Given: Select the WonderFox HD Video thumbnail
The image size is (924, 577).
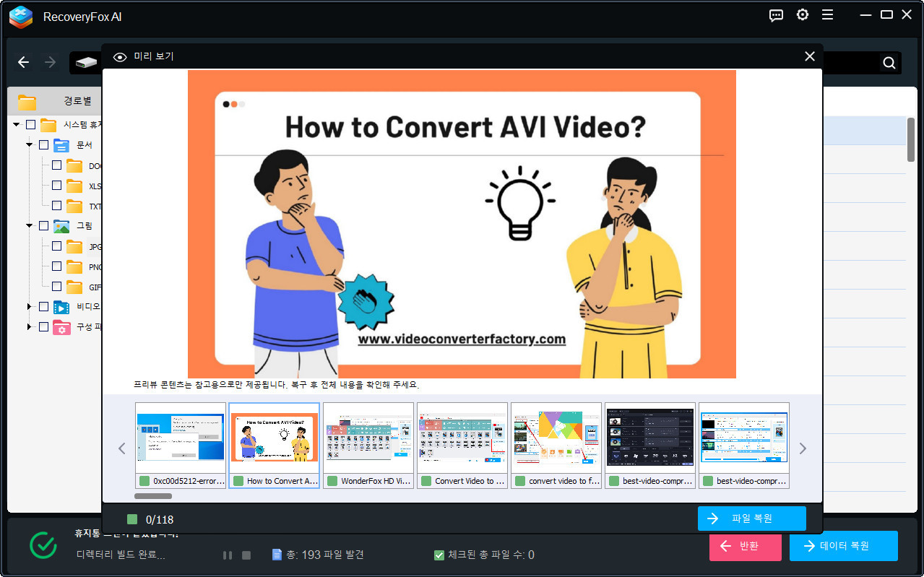Looking at the screenshot, I should (368, 445).
